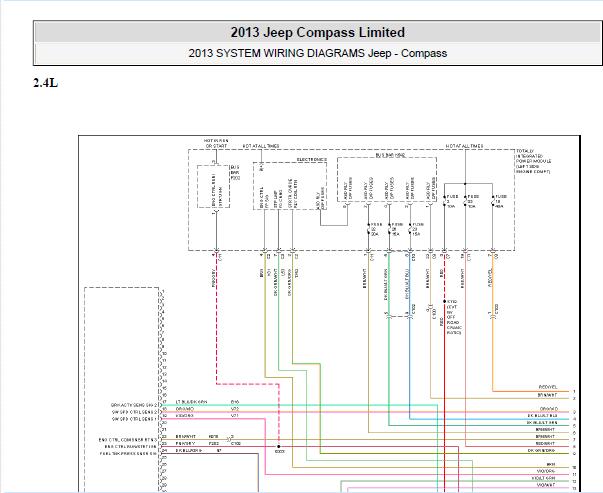603x493 pixels.
Task: Click the "V72" circuit code
Action: click(235, 409)
